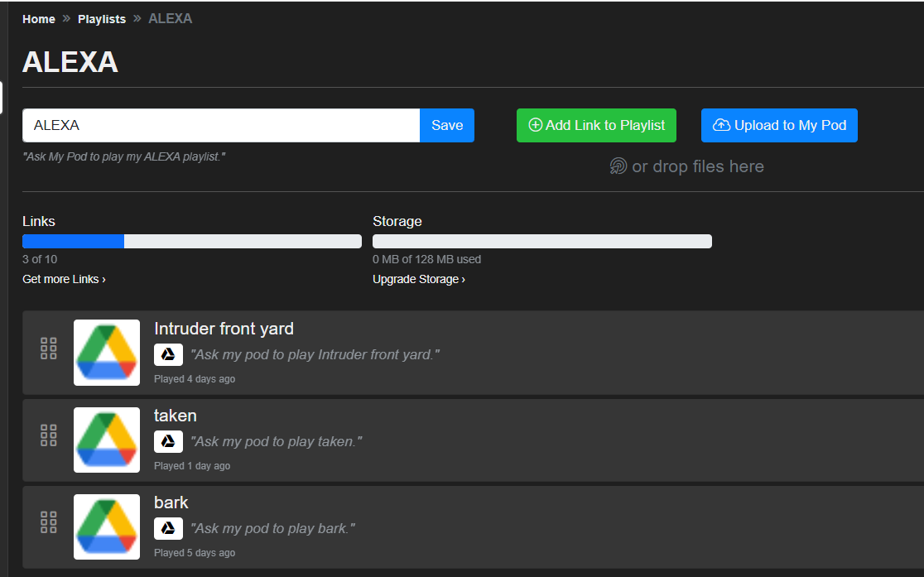Image resolution: width=924 pixels, height=577 pixels.
Task: Click the small Drive icon under taken
Action: (x=168, y=441)
